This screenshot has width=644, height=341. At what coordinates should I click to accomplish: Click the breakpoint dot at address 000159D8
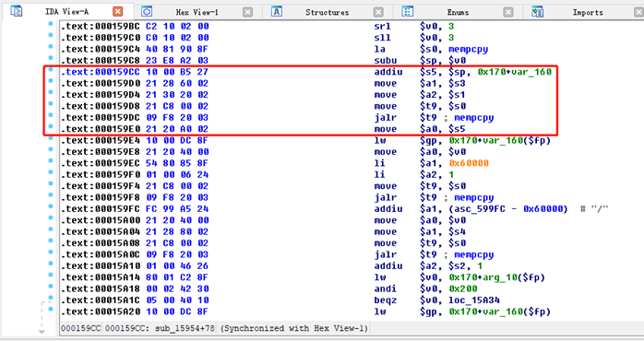[51, 104]
